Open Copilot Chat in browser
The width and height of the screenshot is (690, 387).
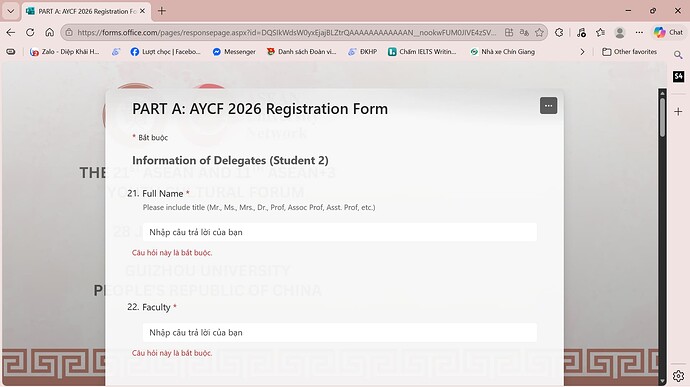tap(668, 32)
